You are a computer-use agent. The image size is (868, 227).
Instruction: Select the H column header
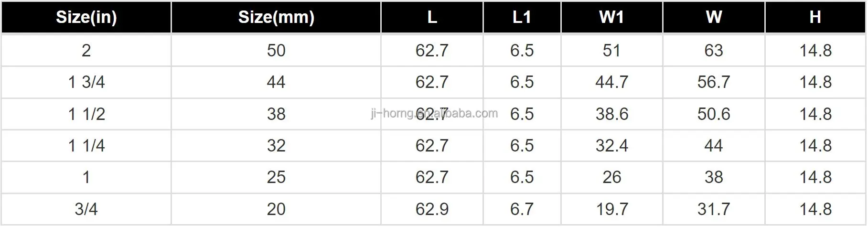[x=815, y=17]
